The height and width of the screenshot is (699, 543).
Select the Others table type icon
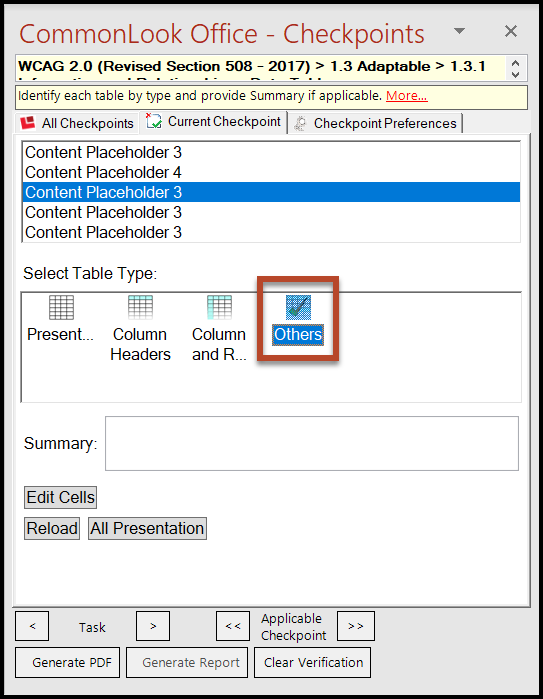point(298,308)
